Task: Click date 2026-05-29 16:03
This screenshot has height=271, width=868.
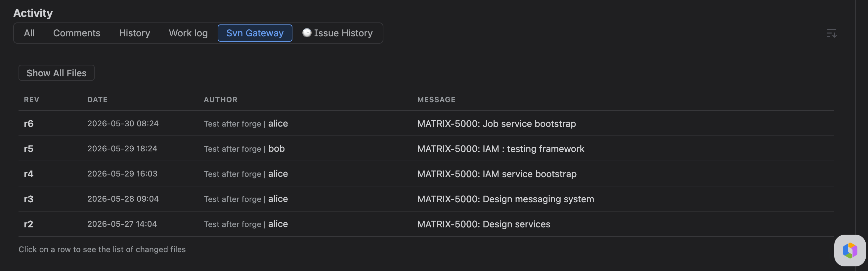Action: [x=122, y=174]
